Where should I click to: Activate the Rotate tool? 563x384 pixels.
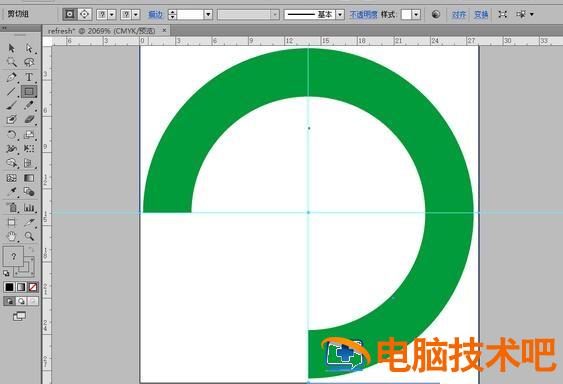pos(11,135)
